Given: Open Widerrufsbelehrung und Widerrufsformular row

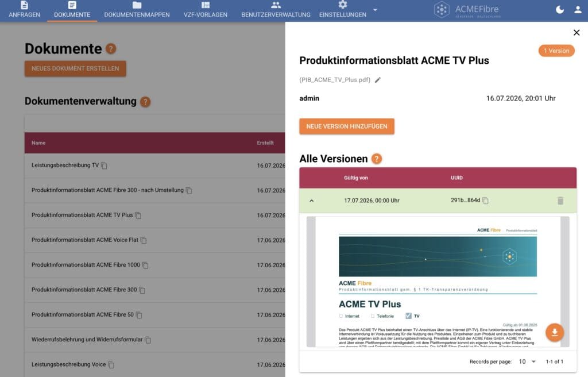Looking at the screenshot, I should point(154,340).
